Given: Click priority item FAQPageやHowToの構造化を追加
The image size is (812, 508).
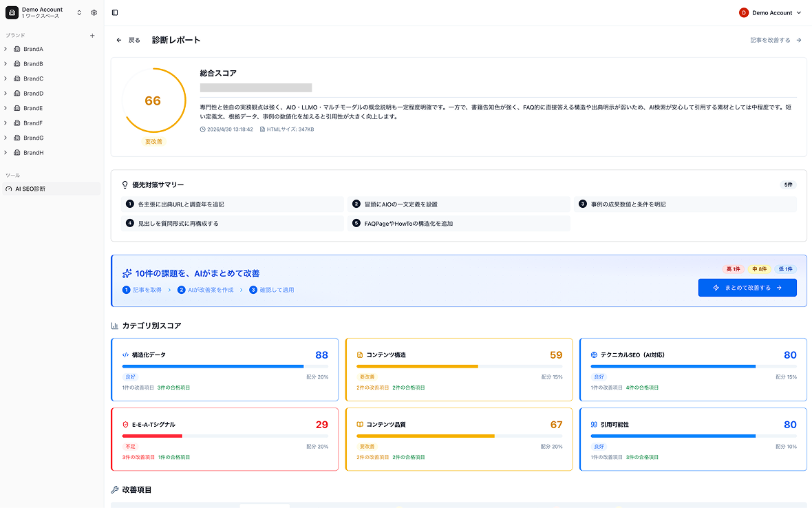Looking at the screenshot, I should [459, 223].
